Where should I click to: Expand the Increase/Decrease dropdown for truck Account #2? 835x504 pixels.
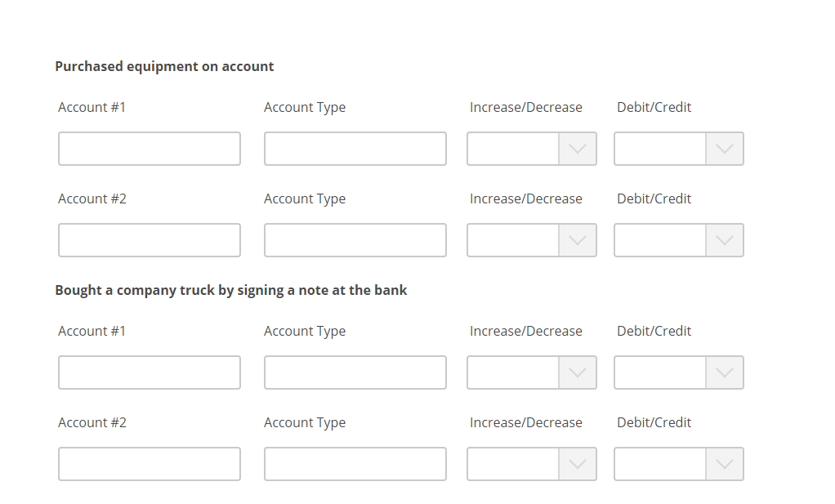(531, 464)
